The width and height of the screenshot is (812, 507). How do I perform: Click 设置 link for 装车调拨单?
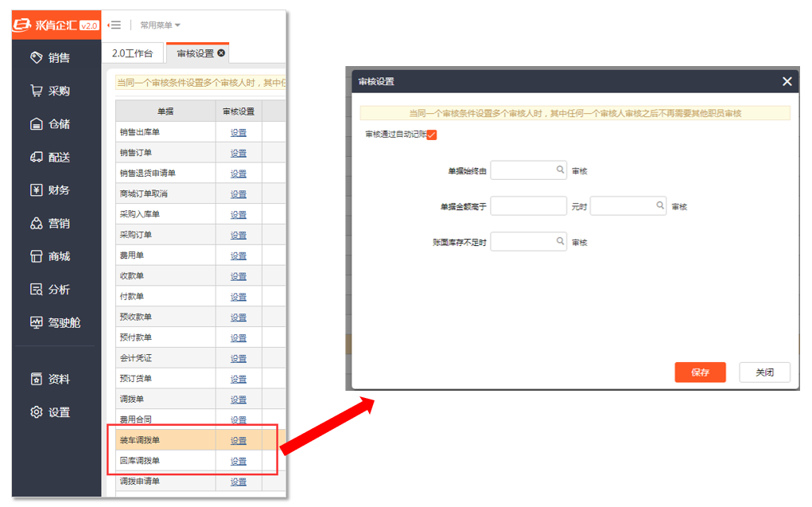tap(239, 441)
